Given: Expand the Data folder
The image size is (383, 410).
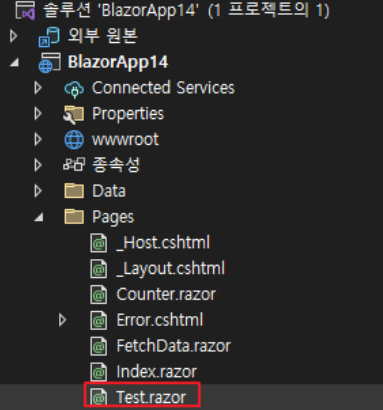Looking at the screenshot, I should pos(38,191).
